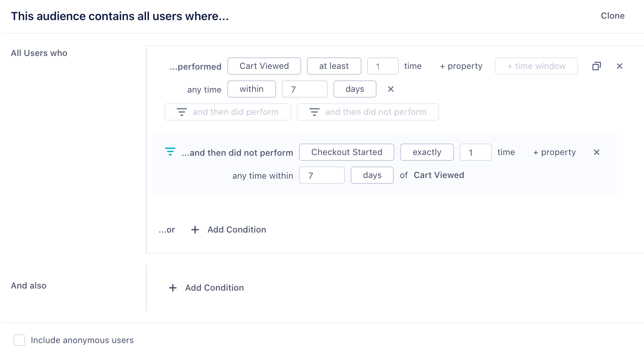This screenshot has width=644, height=356.
Task: Delete the Checkout Started funnel condition
Action: point(596,152)
